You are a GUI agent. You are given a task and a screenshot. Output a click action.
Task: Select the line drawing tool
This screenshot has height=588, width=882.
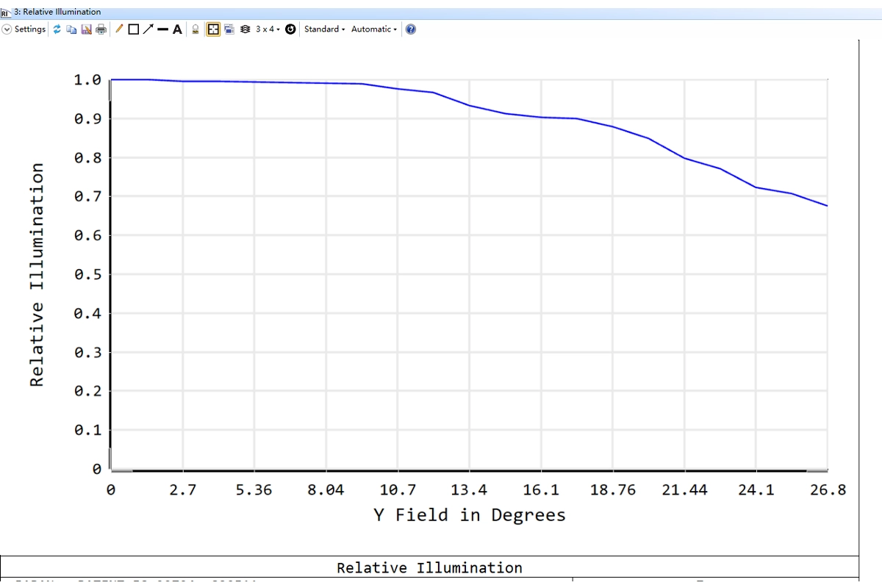tap(162, 29)
